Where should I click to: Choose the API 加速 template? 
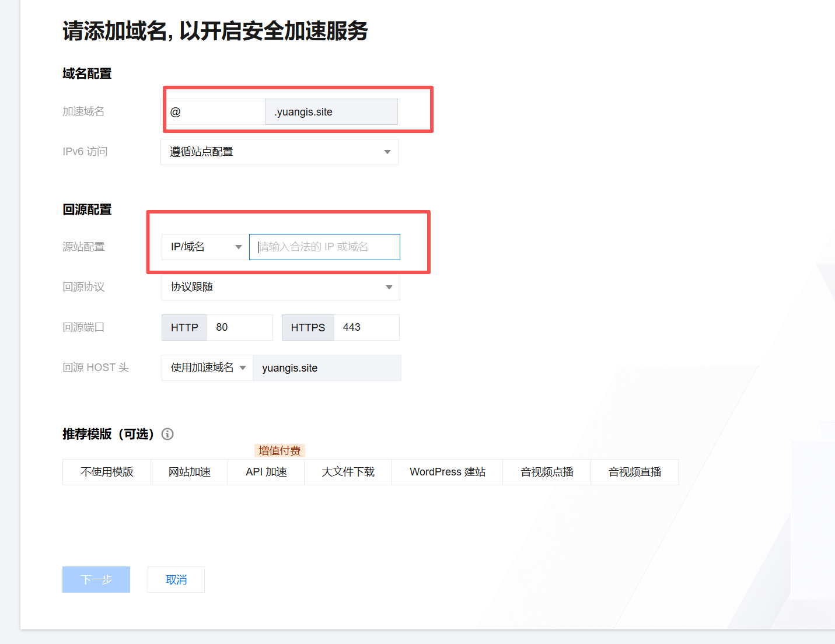pyautogui.click(x=266, y=472)
